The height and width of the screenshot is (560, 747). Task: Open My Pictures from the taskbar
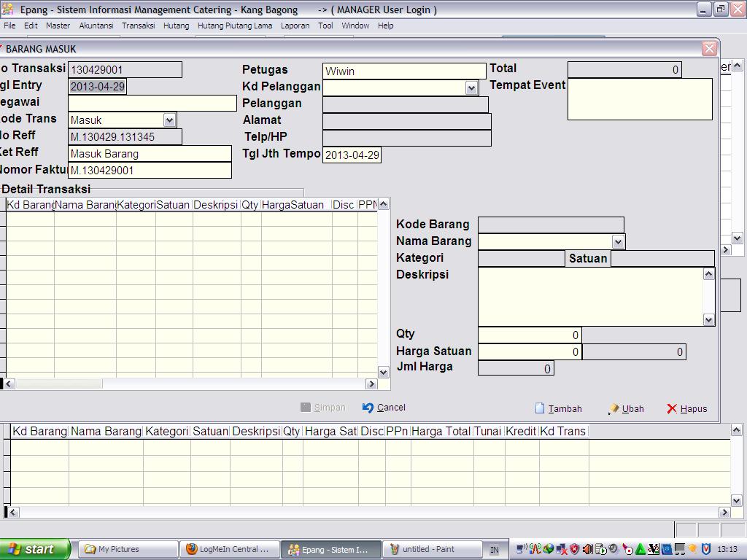(128, 549)
